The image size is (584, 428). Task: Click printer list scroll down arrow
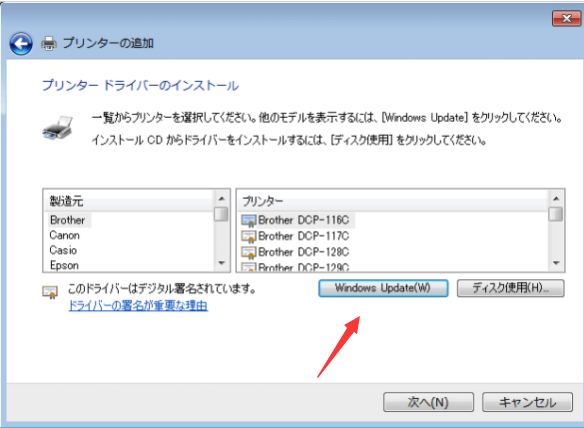(x=556, y=263)
